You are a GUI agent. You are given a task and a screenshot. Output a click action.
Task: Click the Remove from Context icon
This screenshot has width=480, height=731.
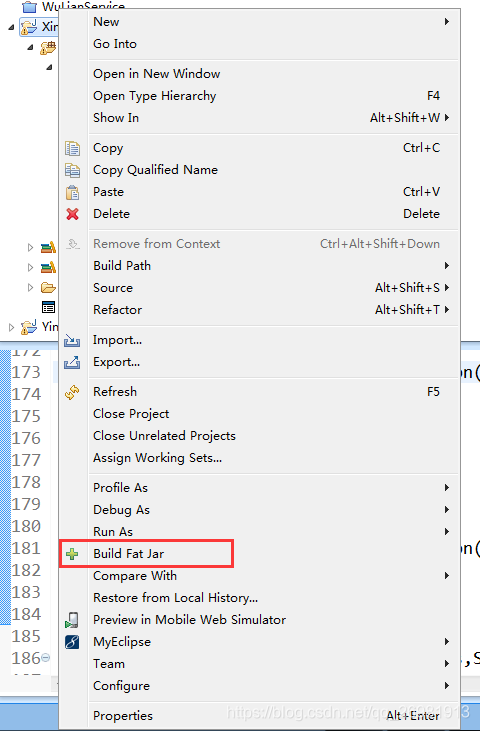pos(73,244)
